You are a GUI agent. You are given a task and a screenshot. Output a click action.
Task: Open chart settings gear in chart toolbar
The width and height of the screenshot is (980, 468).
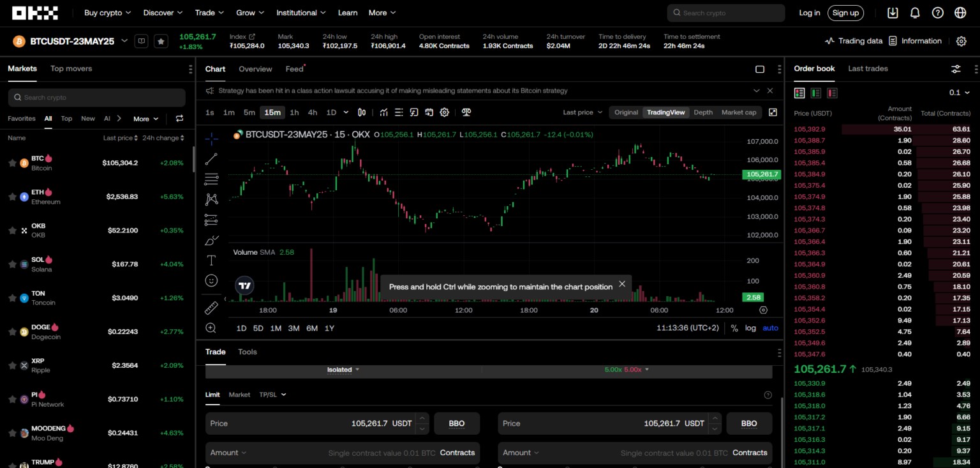(x=445, y=112)
